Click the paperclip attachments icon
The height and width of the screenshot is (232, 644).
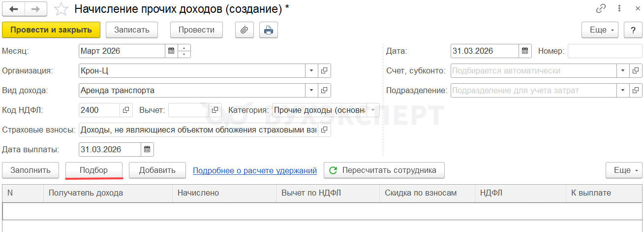(244, 30)
